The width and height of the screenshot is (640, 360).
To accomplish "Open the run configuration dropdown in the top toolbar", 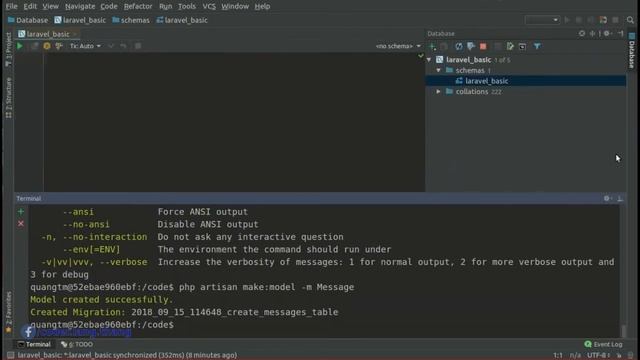I will click(x=542, y=20).
